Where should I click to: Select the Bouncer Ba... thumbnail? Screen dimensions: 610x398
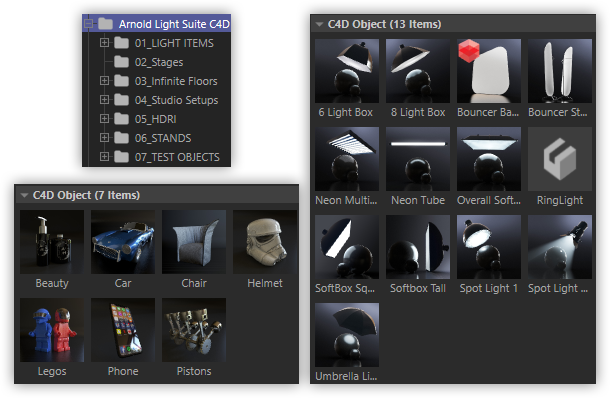(489, 71)
